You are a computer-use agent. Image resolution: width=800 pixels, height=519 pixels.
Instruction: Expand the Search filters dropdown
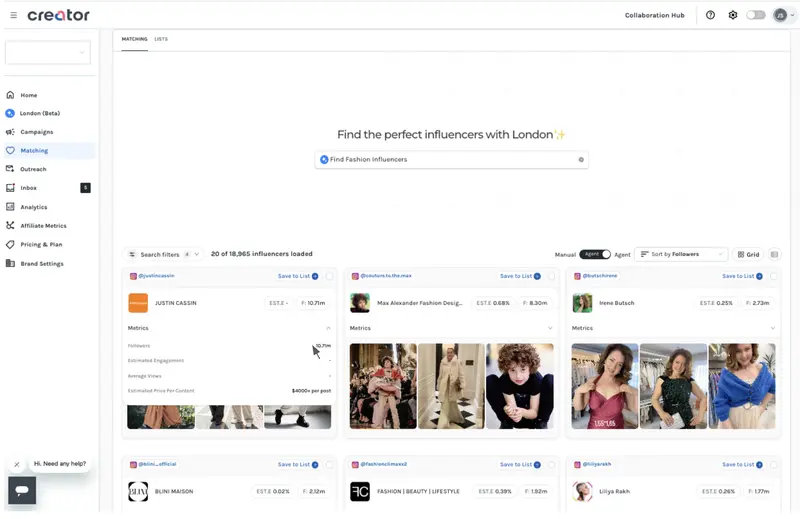[164, 254]
